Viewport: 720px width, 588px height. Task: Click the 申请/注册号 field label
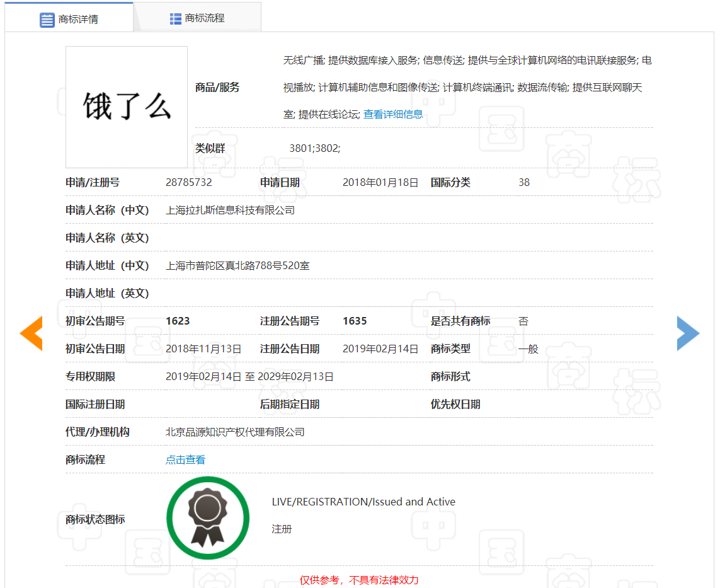pyautogui.click(x=93, y=182)
